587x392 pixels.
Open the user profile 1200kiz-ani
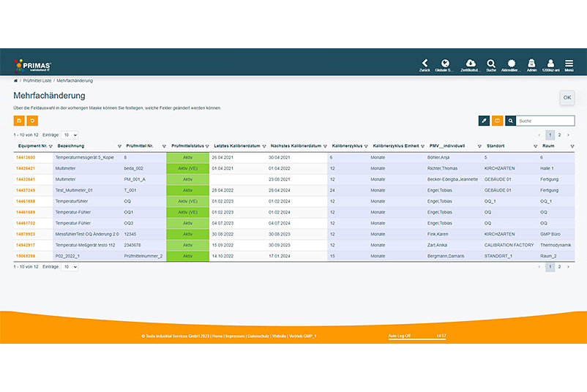pos(550,64)
